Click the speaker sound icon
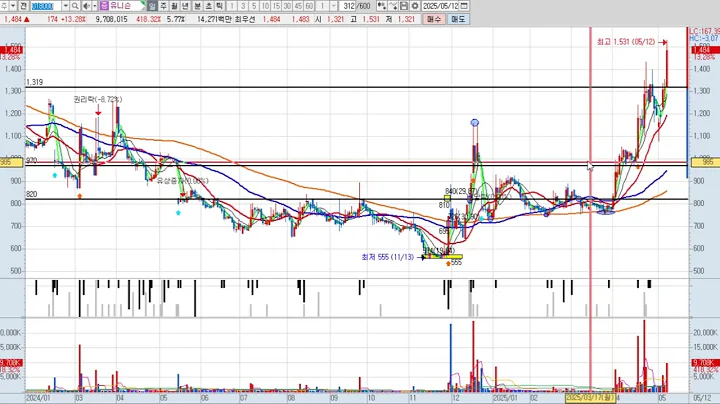 tap(86, 6)
